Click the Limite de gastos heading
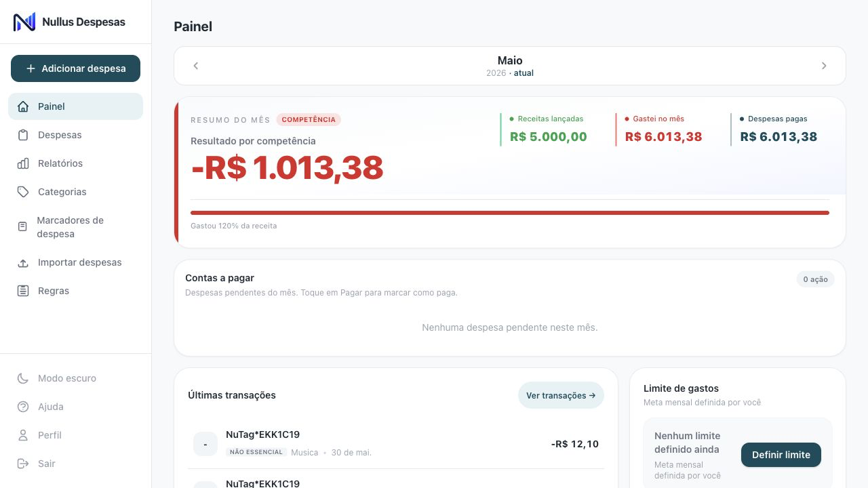 pyautogui.click(x=681, y=388)
